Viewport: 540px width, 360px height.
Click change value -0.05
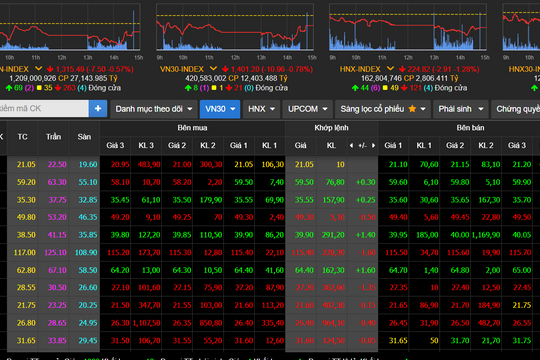point(367,341)
